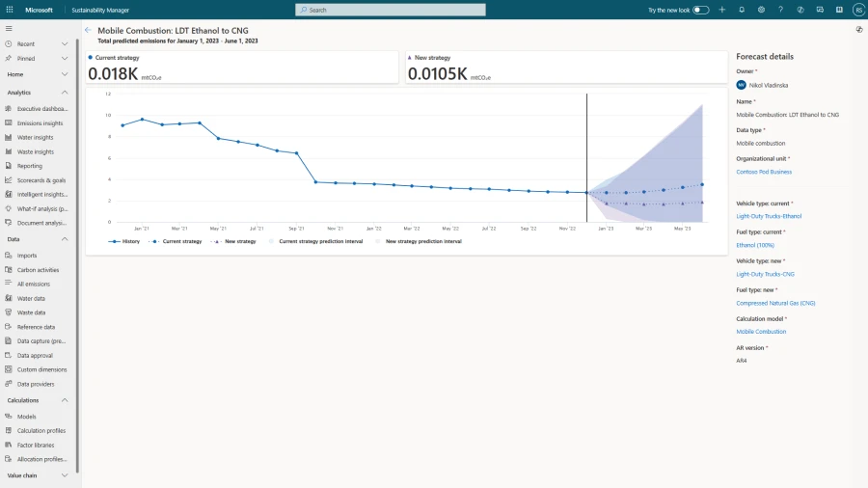
Task: Collapse navigation with the hamburger icon
Action: pyautogui.click(x=9, y=28)
